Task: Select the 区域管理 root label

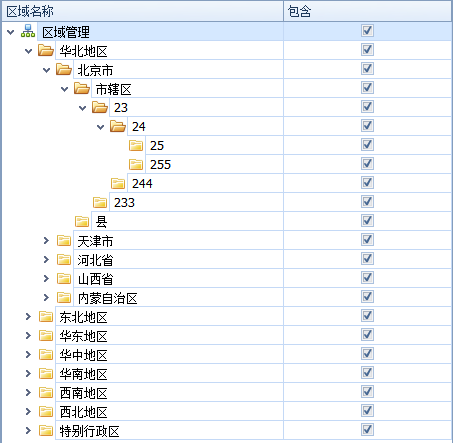Action: coord(66,32)
